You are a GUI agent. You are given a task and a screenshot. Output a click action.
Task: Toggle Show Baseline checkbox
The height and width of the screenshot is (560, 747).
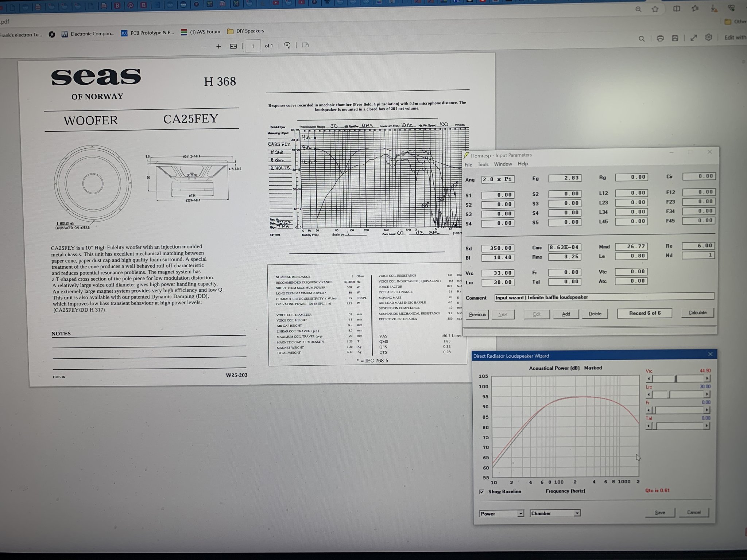point(481,492)
